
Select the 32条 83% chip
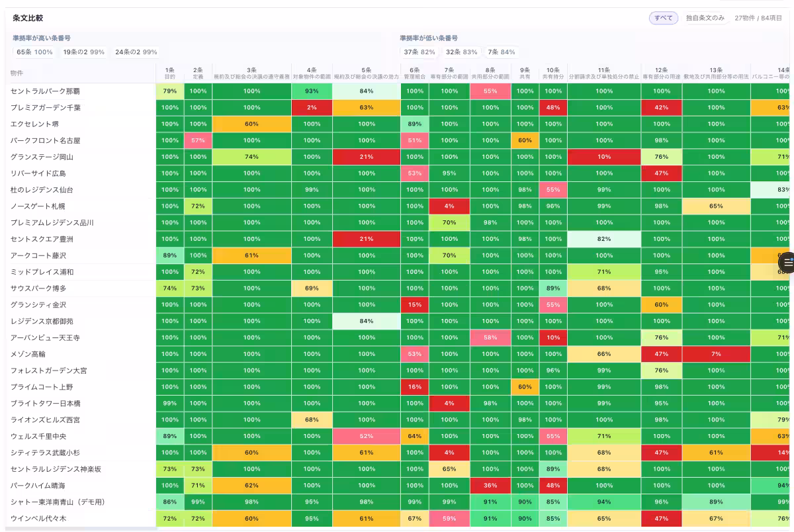click(x=461, y=52)
